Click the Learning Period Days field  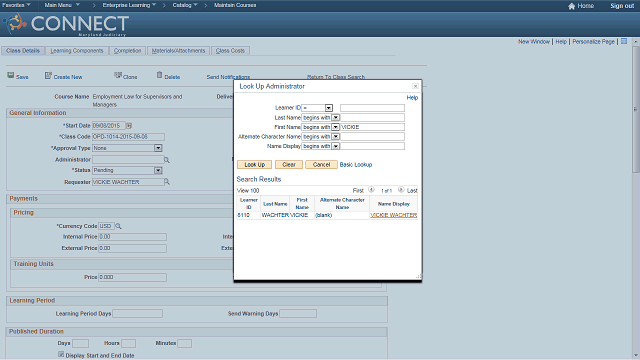point(138,313)
